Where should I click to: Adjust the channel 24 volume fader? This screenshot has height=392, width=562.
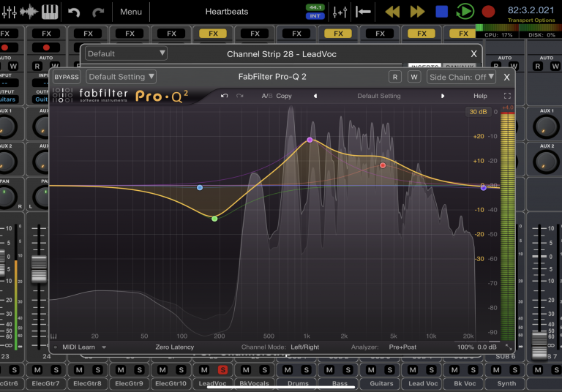point(39,268)
